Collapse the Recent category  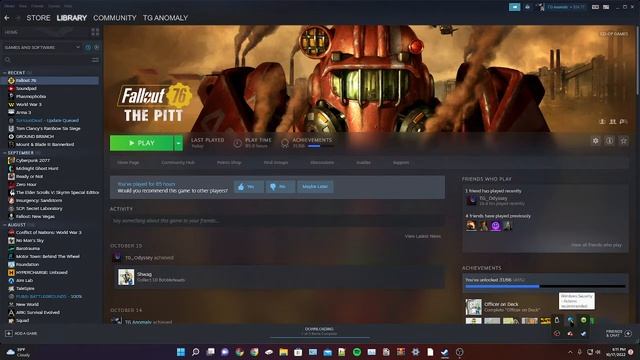[4, 73]
